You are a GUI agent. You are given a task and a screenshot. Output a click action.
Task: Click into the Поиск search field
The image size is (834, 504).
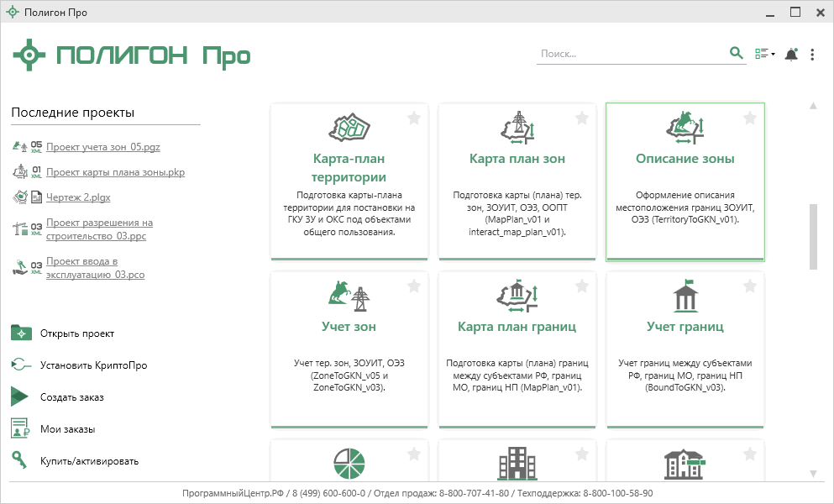point(630,54)
